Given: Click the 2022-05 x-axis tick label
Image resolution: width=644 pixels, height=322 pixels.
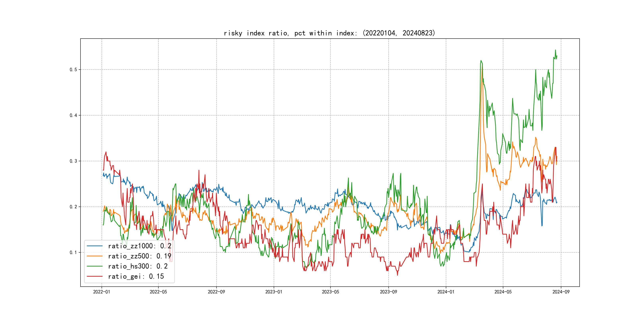Looking at the screenshot, I should pyautogui.click(x=158, y=292).
